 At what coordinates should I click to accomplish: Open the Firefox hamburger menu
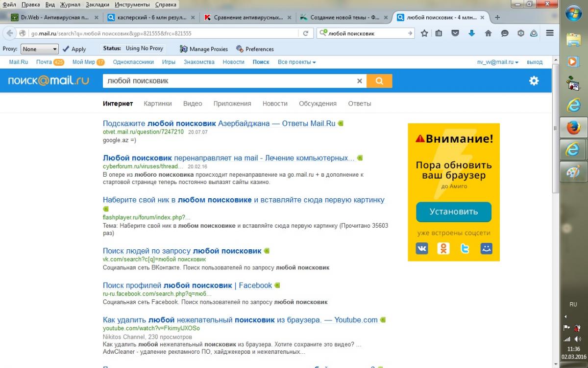point(550,33)
